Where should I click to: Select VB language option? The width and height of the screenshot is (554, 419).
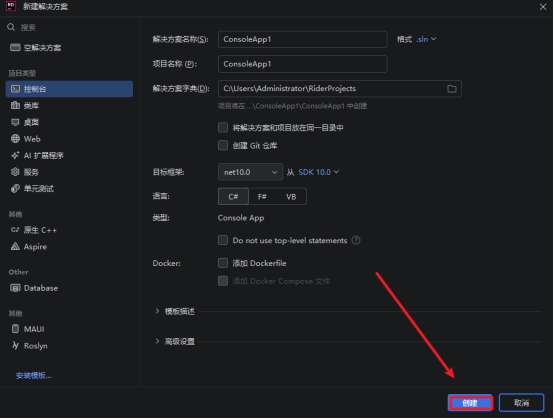(x=291, y=197)
